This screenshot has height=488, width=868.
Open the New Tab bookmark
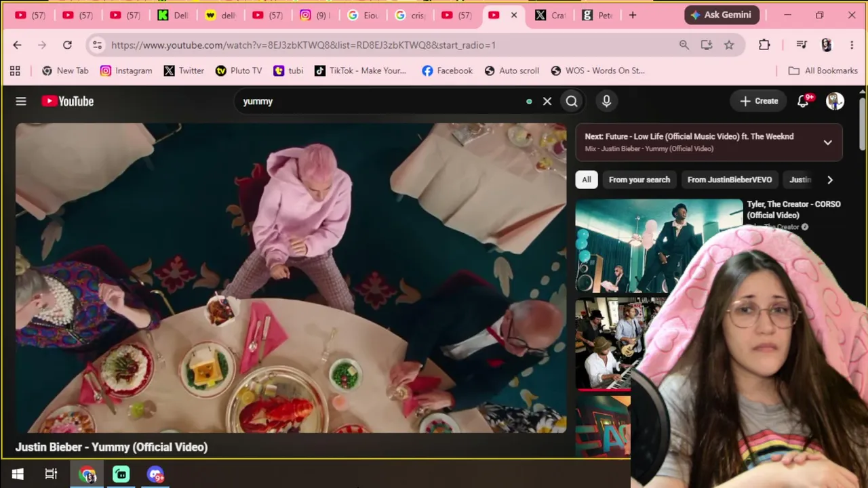coord(65,70)
